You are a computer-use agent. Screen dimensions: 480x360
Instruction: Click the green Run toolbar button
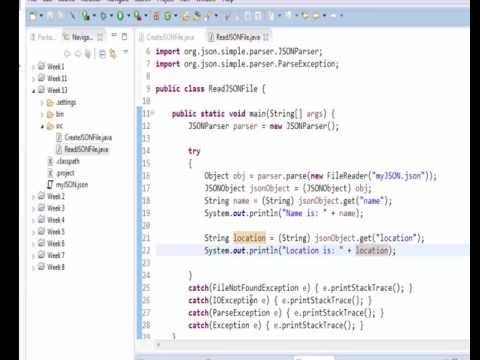(x=120, y=16)
